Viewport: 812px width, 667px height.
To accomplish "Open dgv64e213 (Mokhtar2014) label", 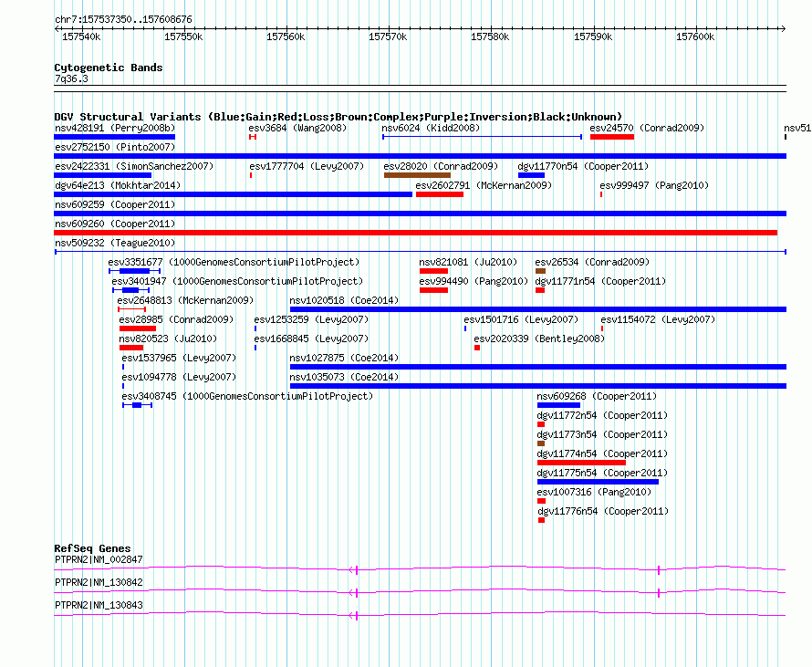I will point(118,185).
